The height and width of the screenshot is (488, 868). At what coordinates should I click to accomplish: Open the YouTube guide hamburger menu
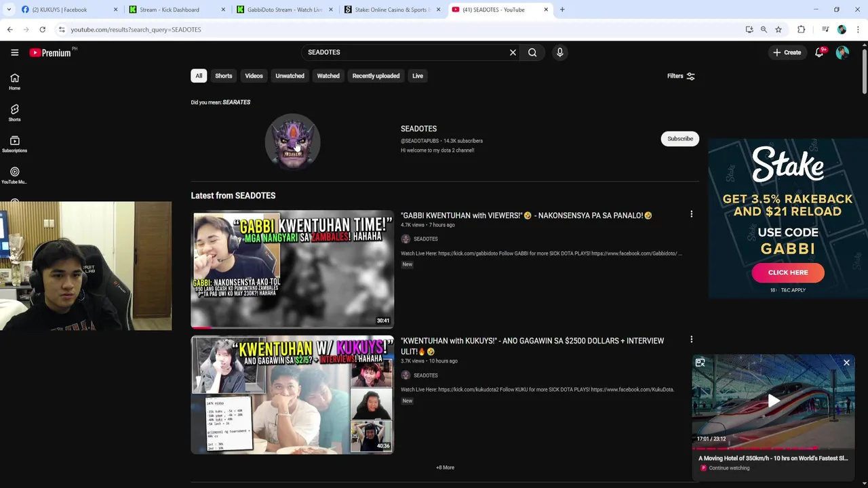click(x=14, y=52)
